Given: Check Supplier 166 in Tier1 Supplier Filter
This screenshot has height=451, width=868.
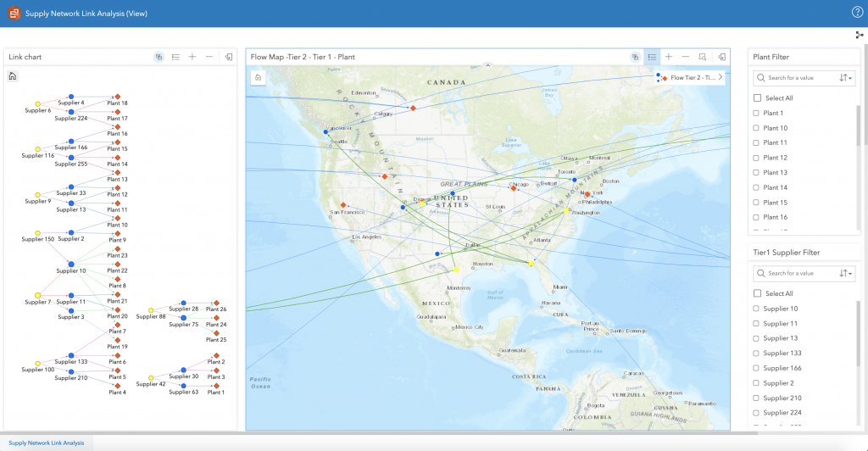Looking at the screenshot, I should tap(756, 368).
